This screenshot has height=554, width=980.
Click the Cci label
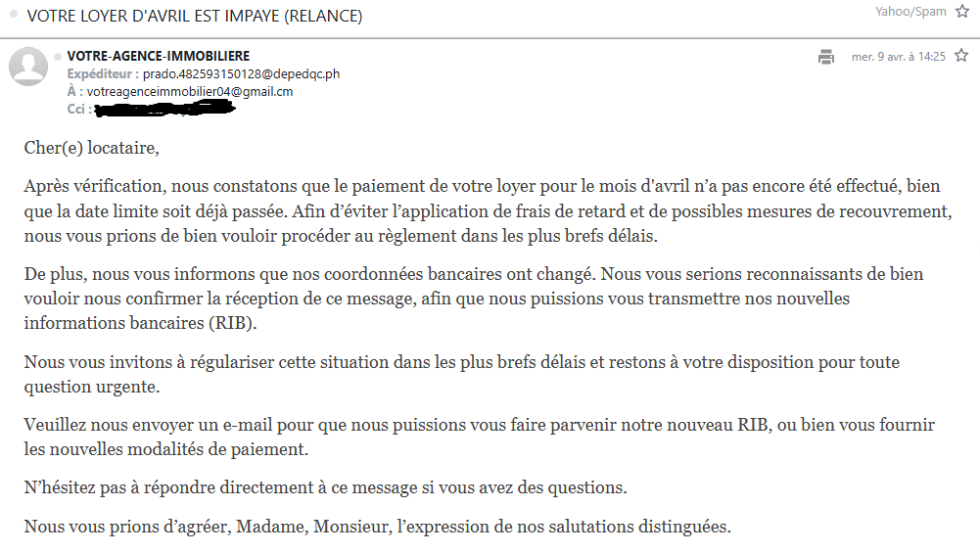click(x=78, y=109)
